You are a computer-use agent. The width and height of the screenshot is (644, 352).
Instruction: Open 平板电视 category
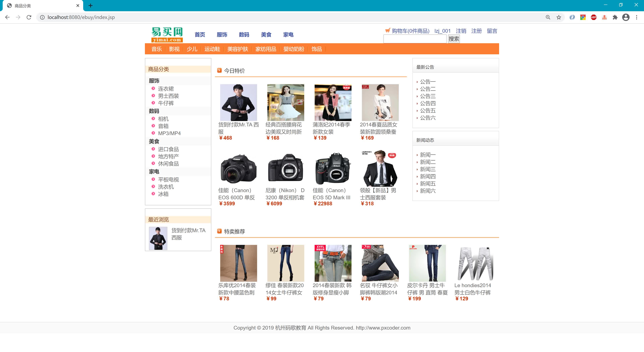click(168, 180)
